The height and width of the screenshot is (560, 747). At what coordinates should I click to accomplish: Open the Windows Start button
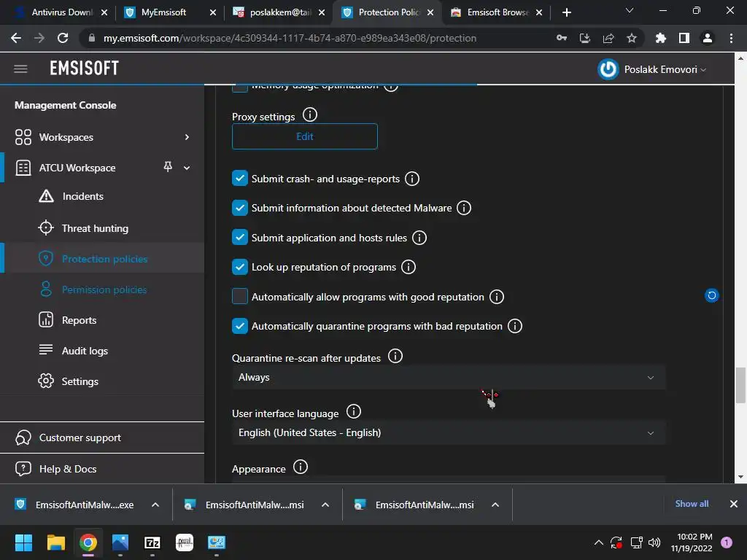[23, 542]
